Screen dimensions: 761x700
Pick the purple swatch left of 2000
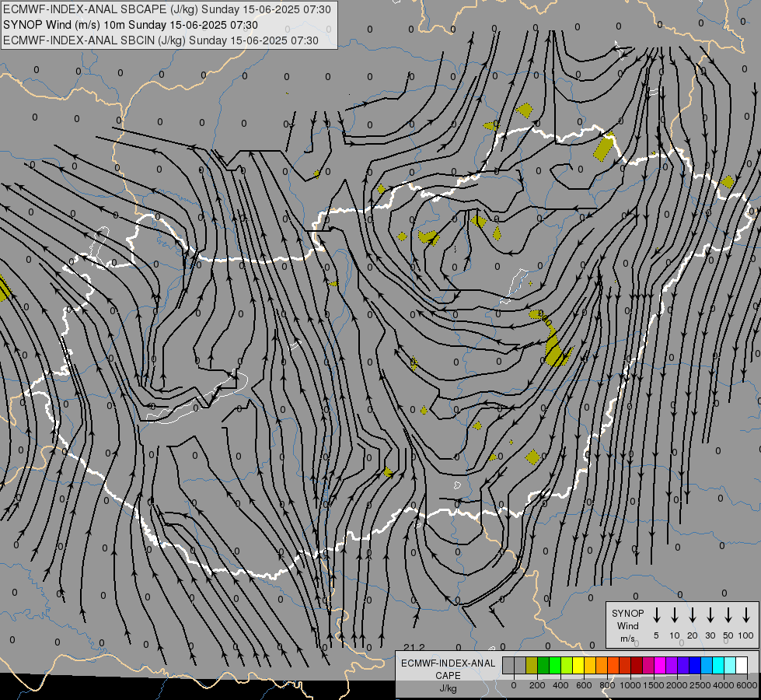click(x=671, y=665)
